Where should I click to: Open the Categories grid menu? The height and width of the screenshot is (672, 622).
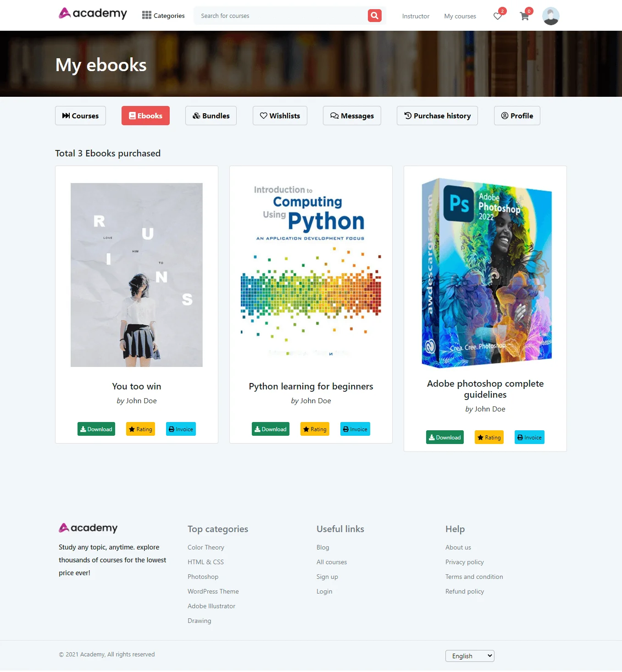point(163,16)
